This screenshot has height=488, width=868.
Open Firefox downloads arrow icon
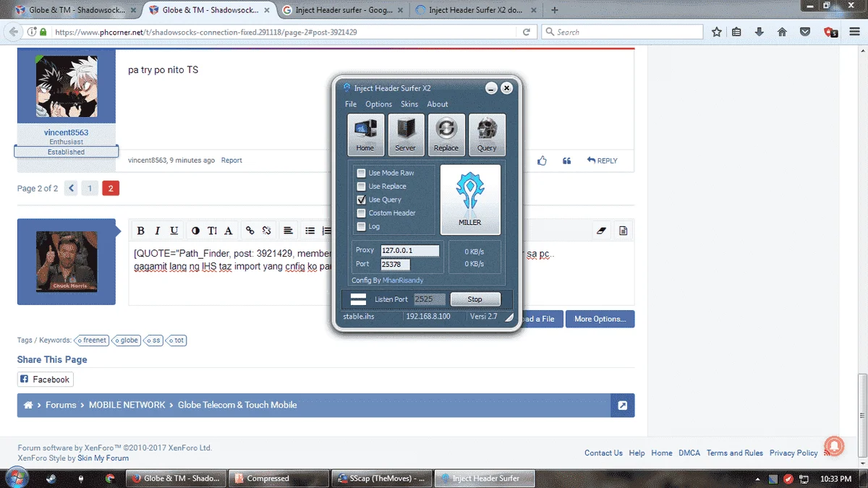(x=759, y=32)
